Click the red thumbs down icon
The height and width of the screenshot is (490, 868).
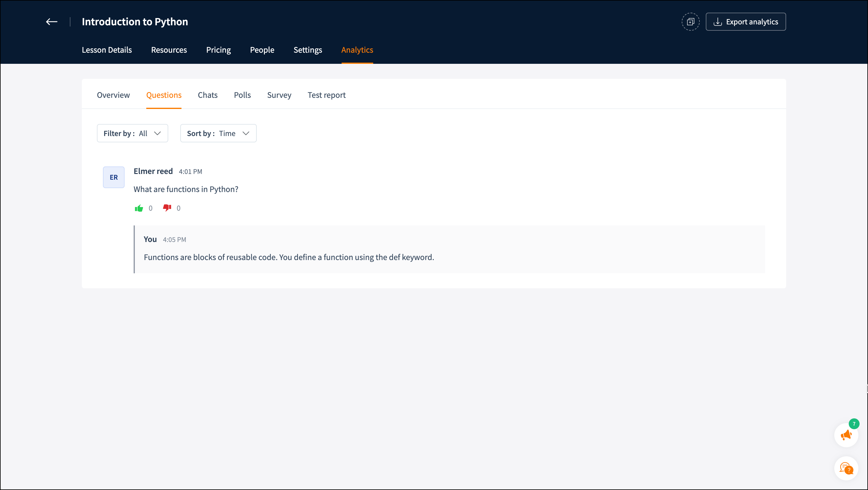click(167, 208)
